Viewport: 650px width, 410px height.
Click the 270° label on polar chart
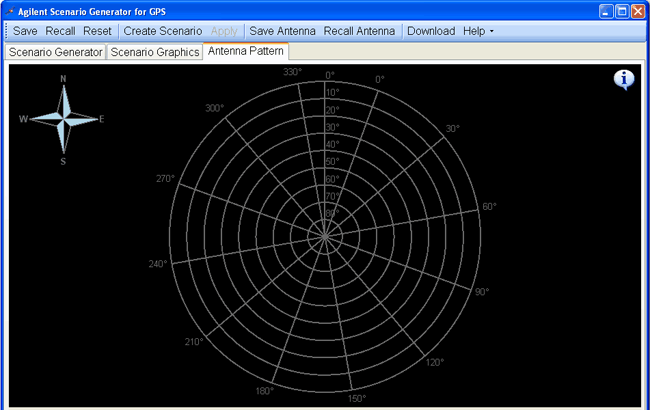click(x=165, y=179)
